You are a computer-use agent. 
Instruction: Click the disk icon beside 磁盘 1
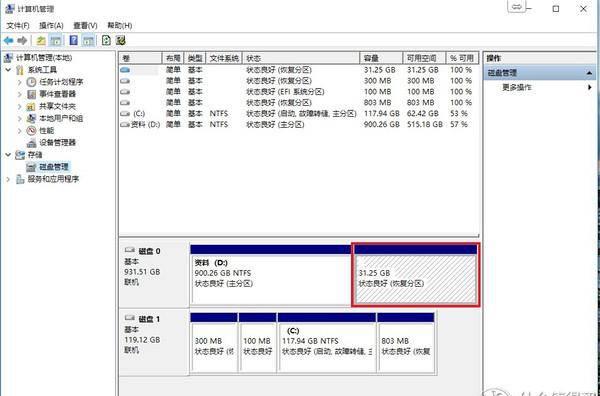130,318
